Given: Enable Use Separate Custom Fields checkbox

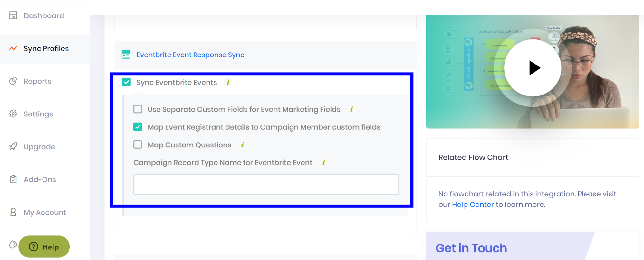Looking at the screenshot, I should [x=138, y=109].
